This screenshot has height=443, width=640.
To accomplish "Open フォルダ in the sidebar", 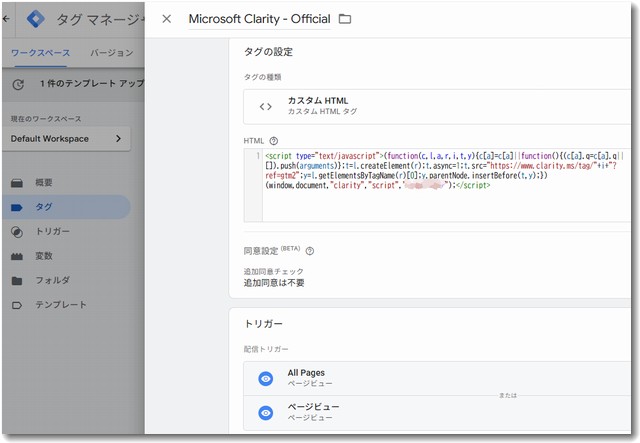I will [67, 280].
